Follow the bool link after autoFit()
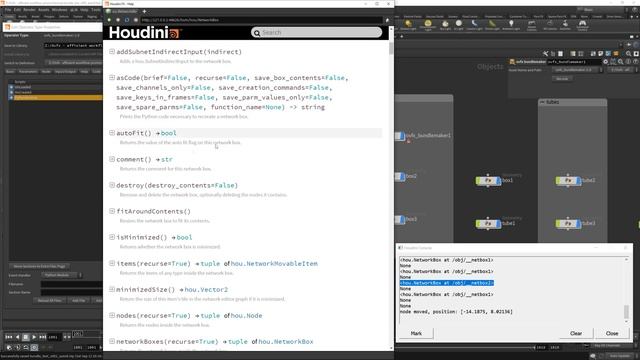640x360 pixels. point(169,133)
